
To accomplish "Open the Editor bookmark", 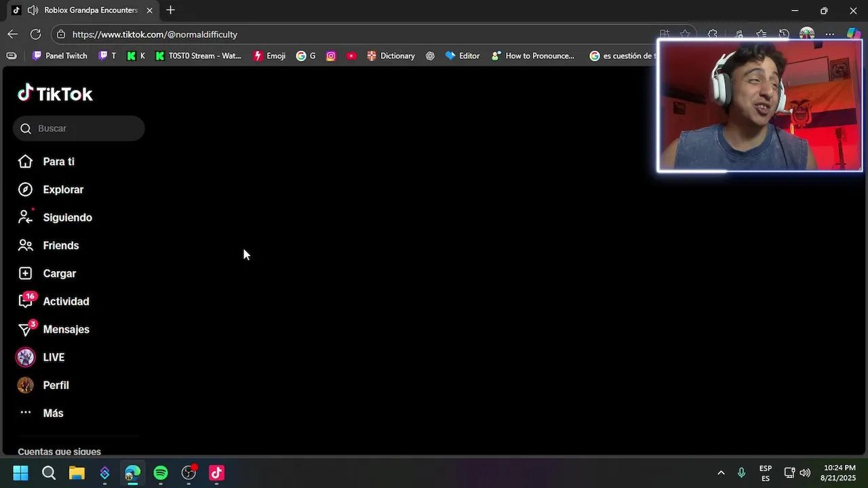I will pos(462,56).
